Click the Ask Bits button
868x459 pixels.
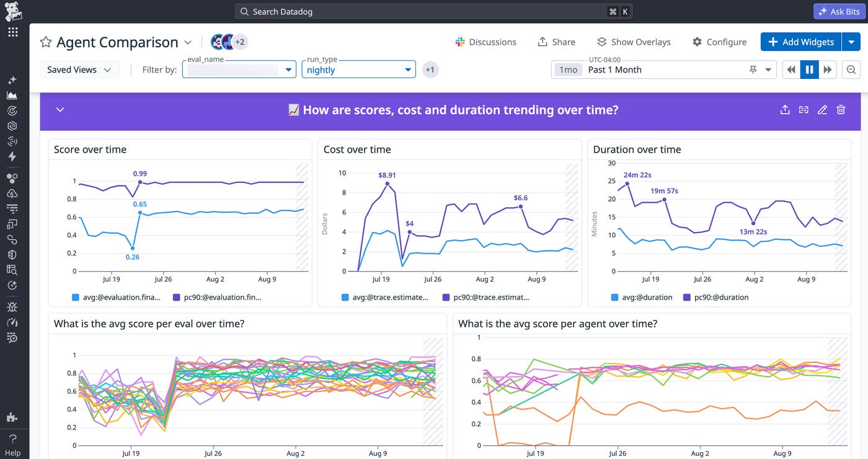coord(838,11)
